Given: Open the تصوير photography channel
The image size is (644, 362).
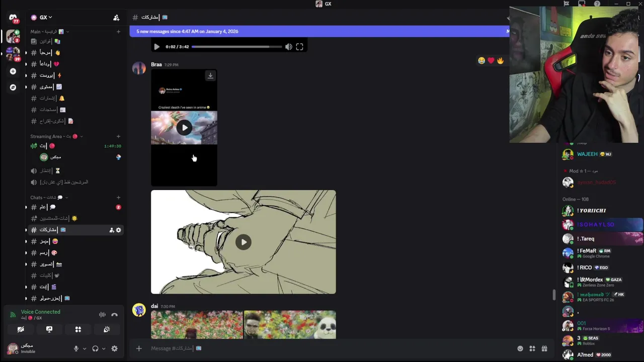Looking at the screenshot, I should point(75,264).
